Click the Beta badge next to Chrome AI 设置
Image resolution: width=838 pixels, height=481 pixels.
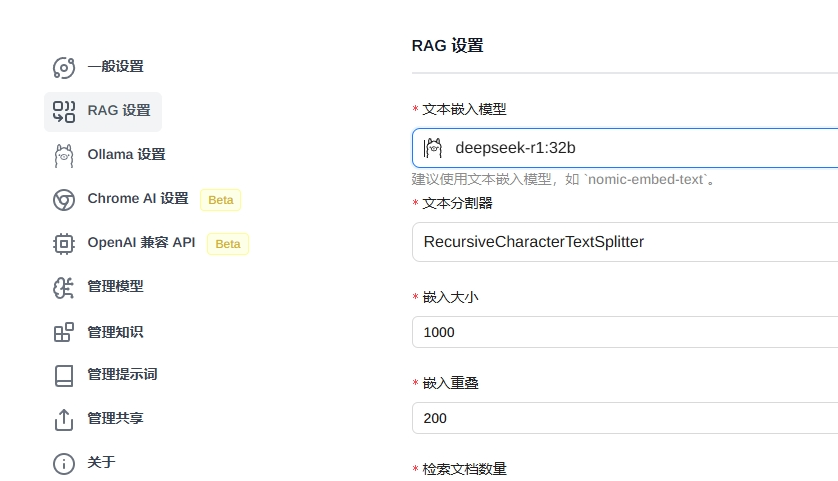(221, 200)
